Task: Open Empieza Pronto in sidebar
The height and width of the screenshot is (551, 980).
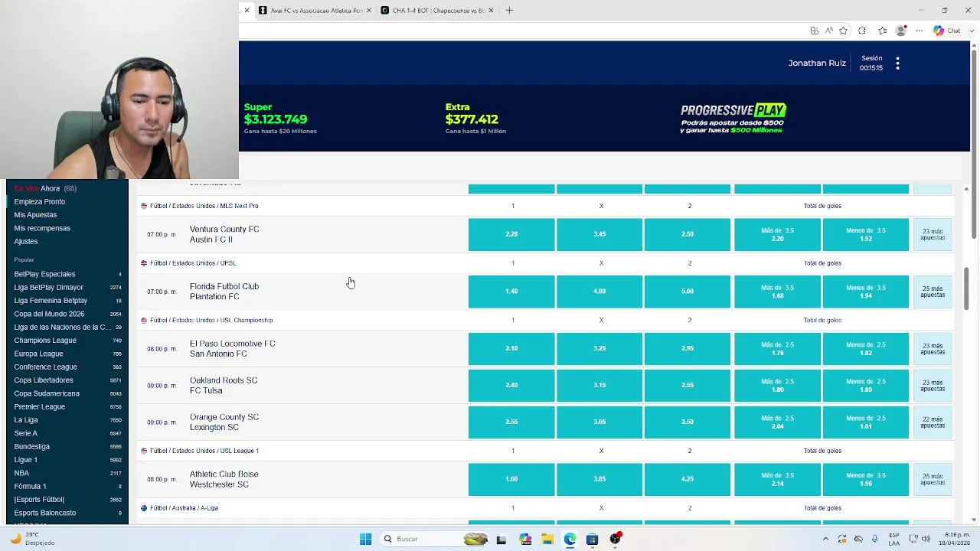Action: point(40,201)
